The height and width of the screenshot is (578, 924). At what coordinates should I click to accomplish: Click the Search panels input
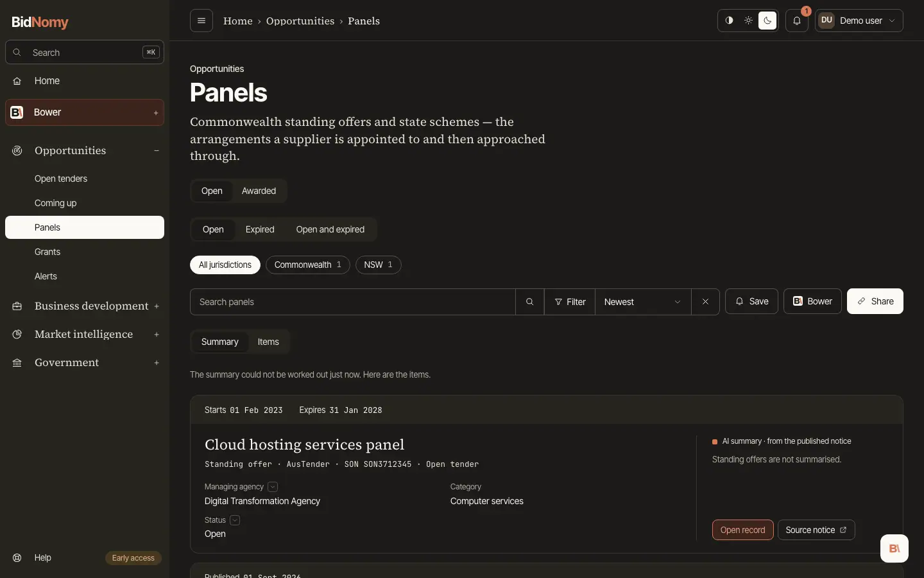pyautogui.click(x=353, y=302)
